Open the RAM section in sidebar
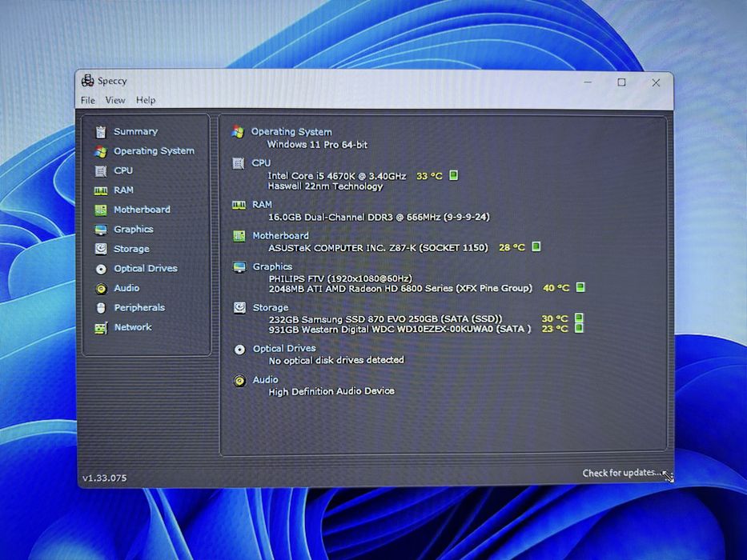The image size is (747, 560). [124, 190]
